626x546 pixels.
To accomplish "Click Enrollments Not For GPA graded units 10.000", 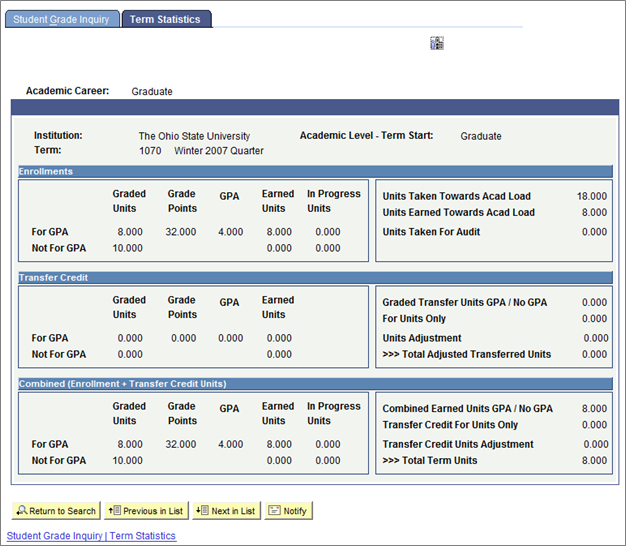I will point(127,248).
